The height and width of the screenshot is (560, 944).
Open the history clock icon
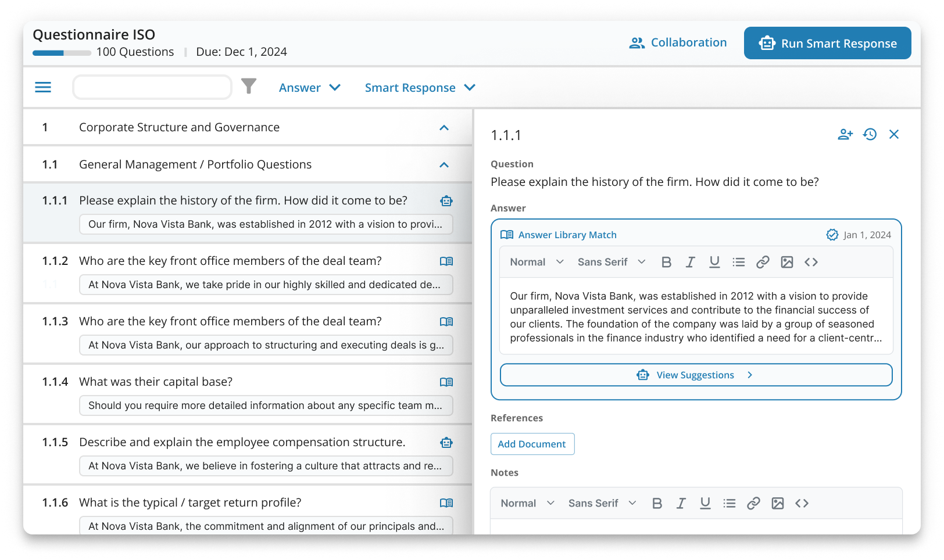(x=870, y=134)
